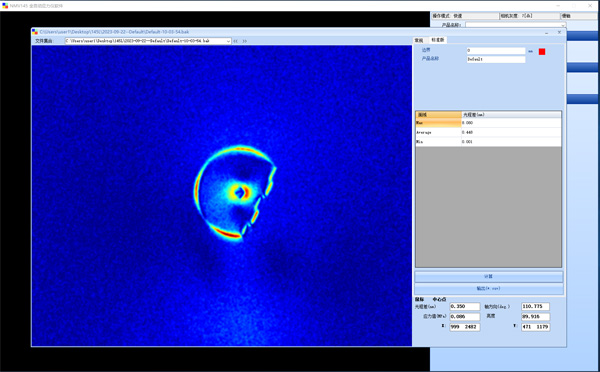Click the Min value 0.001 cell

[511, 142]
